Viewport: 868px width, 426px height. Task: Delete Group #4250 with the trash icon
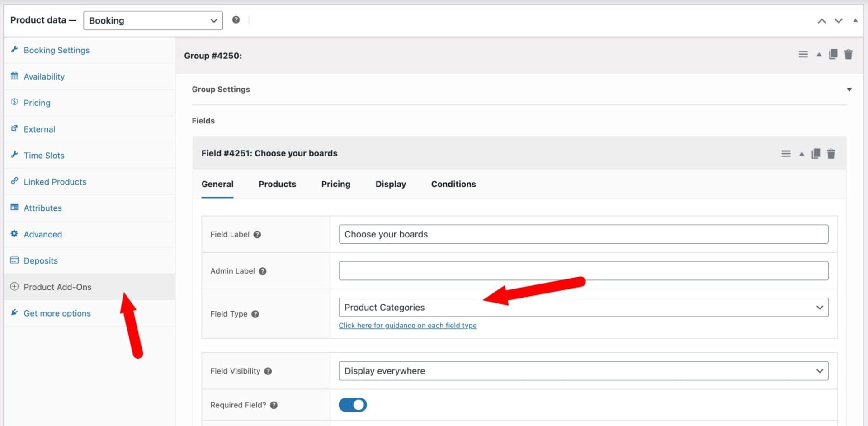(849, 55)
